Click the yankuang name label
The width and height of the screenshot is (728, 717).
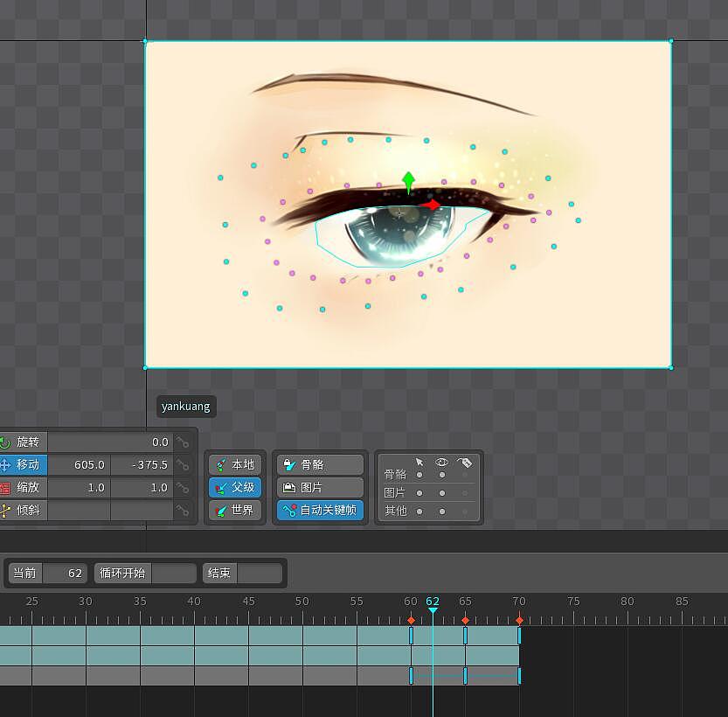tap(185, 407)
